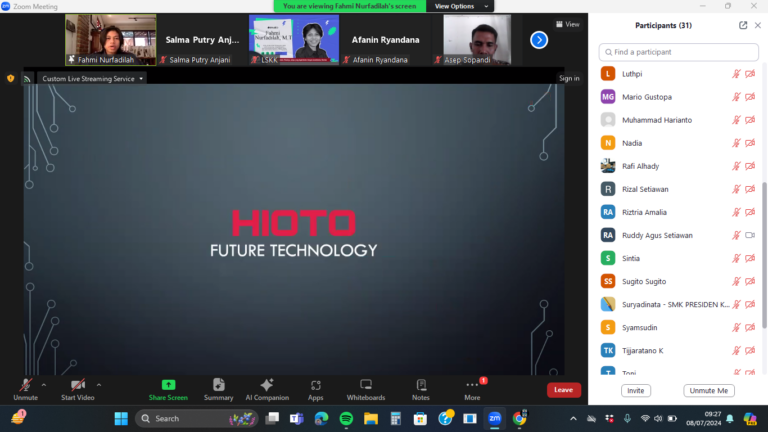Click the participants list scrollbar
The width and height of the screenshot is (768, 432).
[x=764, y=255]
